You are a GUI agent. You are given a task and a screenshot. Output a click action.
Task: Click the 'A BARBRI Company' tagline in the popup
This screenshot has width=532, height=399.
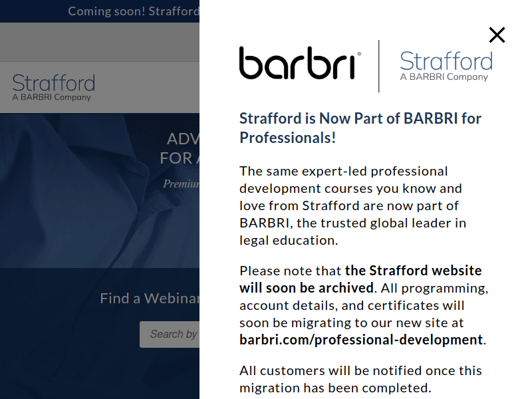[444, 77]
